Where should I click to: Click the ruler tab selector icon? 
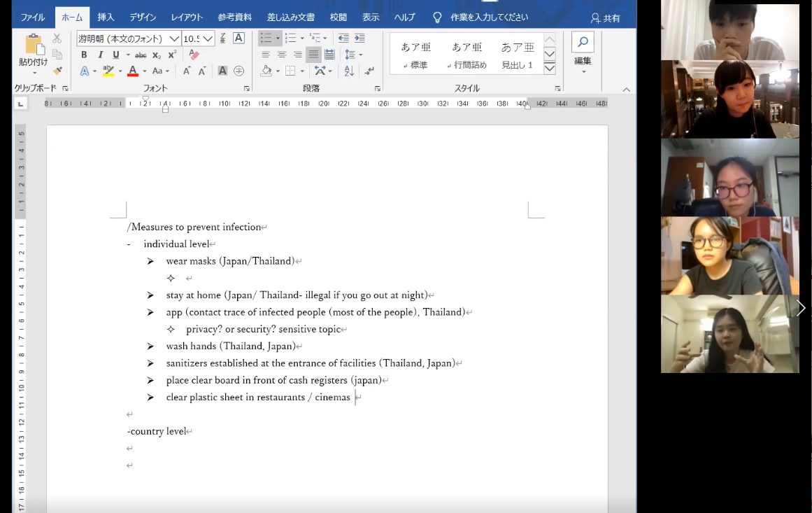click(x=20, y=104)
